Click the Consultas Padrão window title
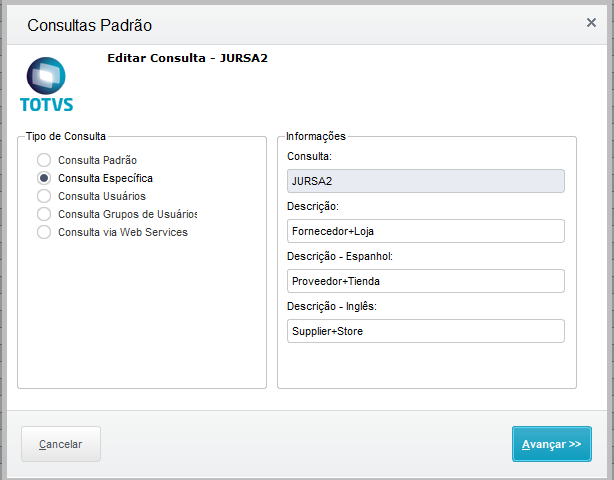 tap(90, 25)
